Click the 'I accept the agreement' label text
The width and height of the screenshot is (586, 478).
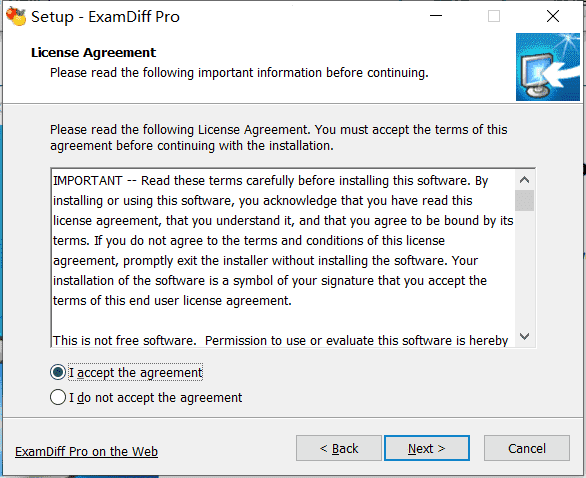point(136,373)
